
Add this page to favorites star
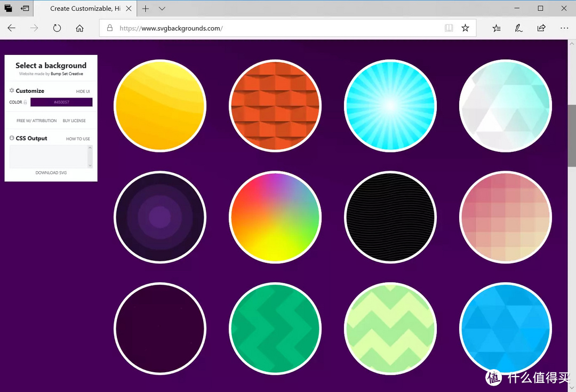tap(465, 28)
